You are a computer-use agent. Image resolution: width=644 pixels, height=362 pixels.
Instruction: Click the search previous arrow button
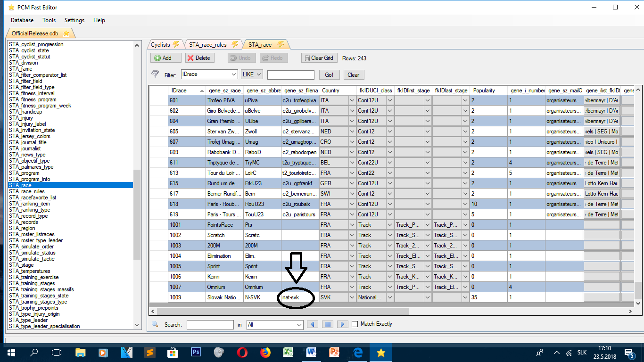312,324
